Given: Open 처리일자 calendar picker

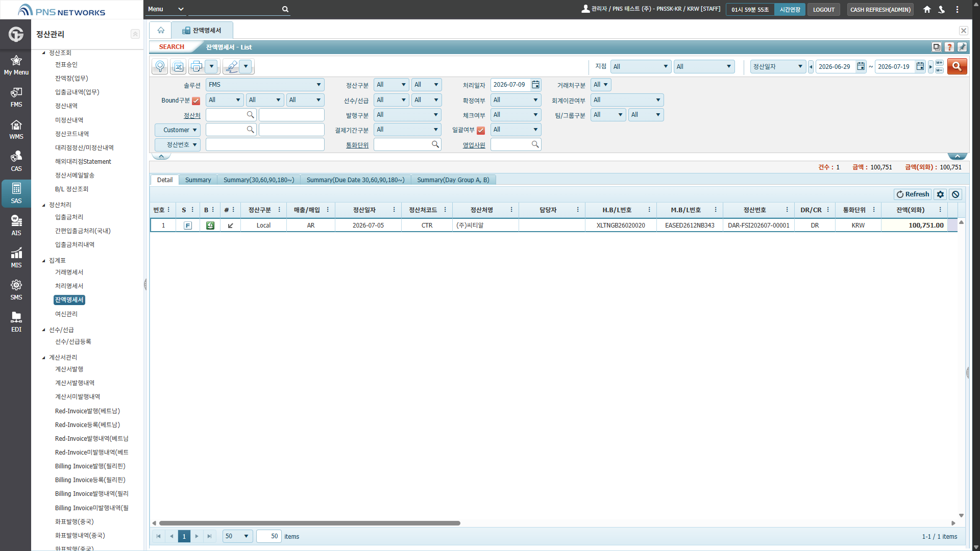Looking at the screenshot, I should pos(535,85).
